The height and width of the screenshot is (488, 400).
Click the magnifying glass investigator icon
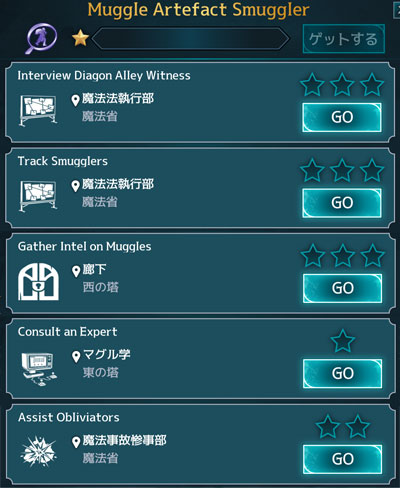(x=41, y=38)
